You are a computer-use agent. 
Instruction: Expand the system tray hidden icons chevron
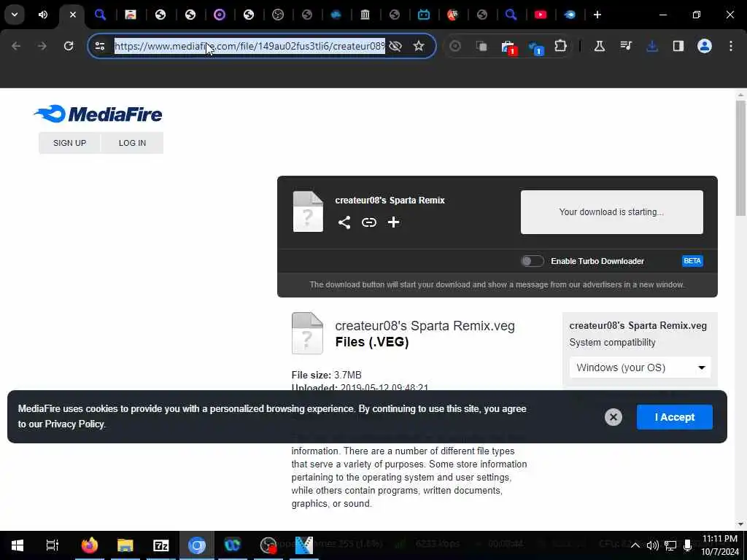tap(635, 545)
